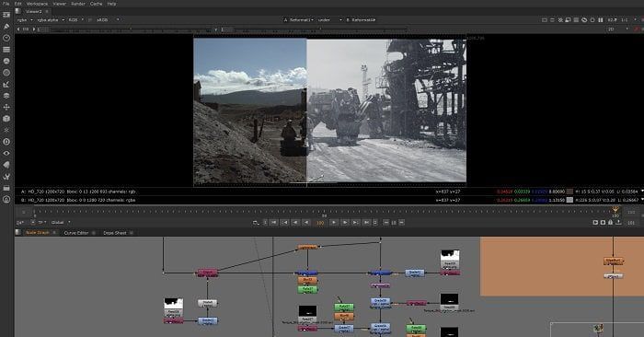The image size is (644, 337).
Task: Switch to the Dope Sheet tab
Action: tap(115, 233)
